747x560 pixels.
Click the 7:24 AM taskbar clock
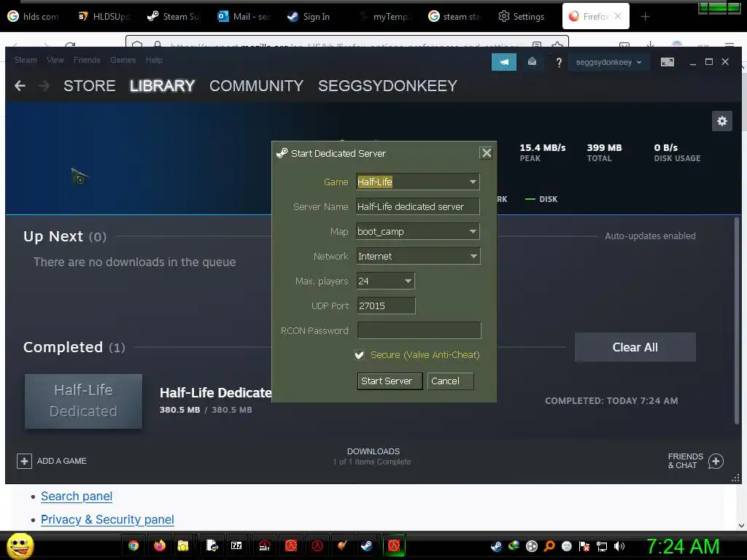click(682, 546)
